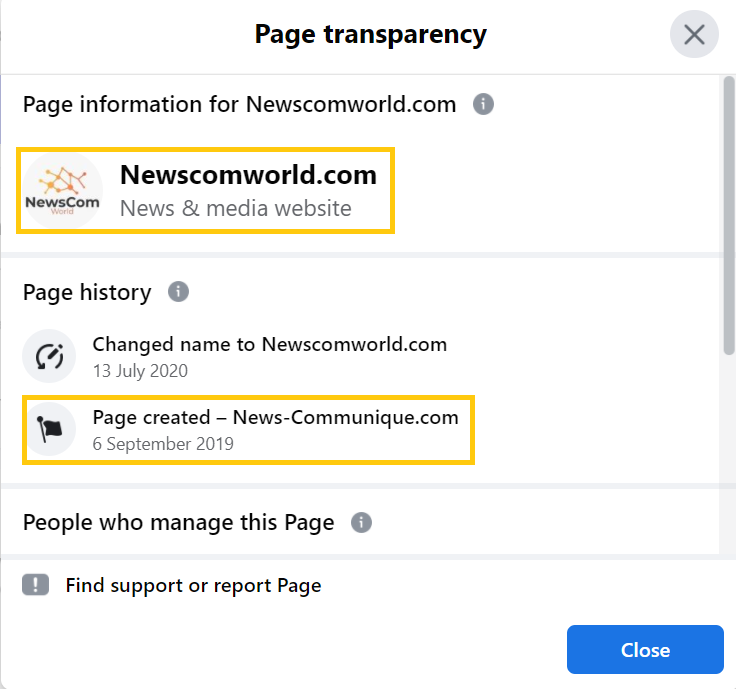Click the name-change pencil icon
The image size is (736, 689).
click(x=49, y=356)
